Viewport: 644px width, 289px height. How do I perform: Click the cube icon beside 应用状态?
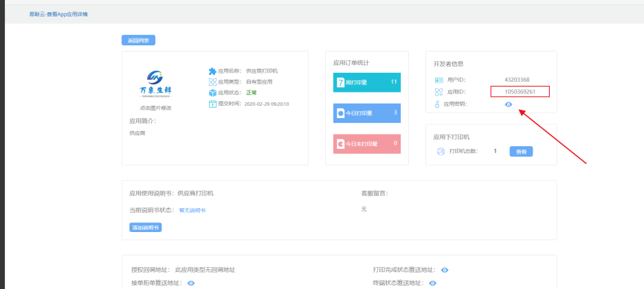[x=212, y=93]
